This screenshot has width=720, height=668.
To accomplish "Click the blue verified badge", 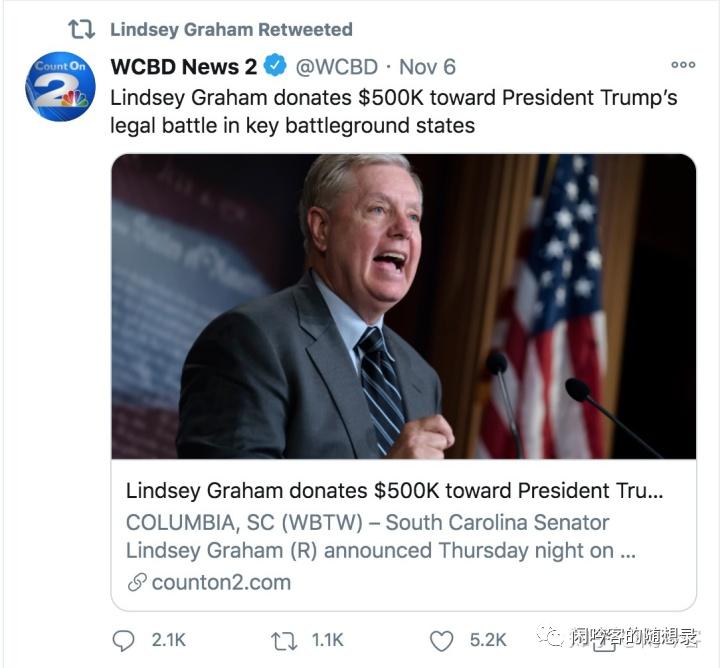I will [x=275, y=65].
